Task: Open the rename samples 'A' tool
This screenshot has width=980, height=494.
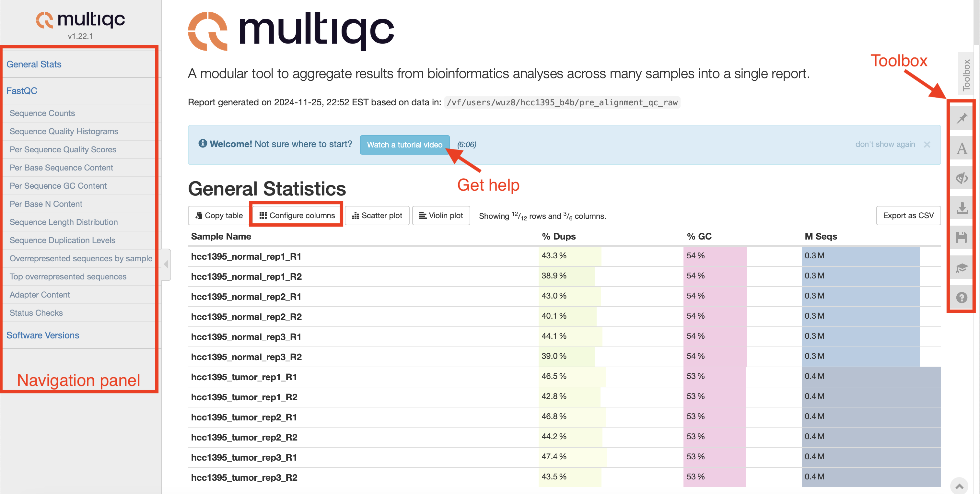Action: click(962, 148)
